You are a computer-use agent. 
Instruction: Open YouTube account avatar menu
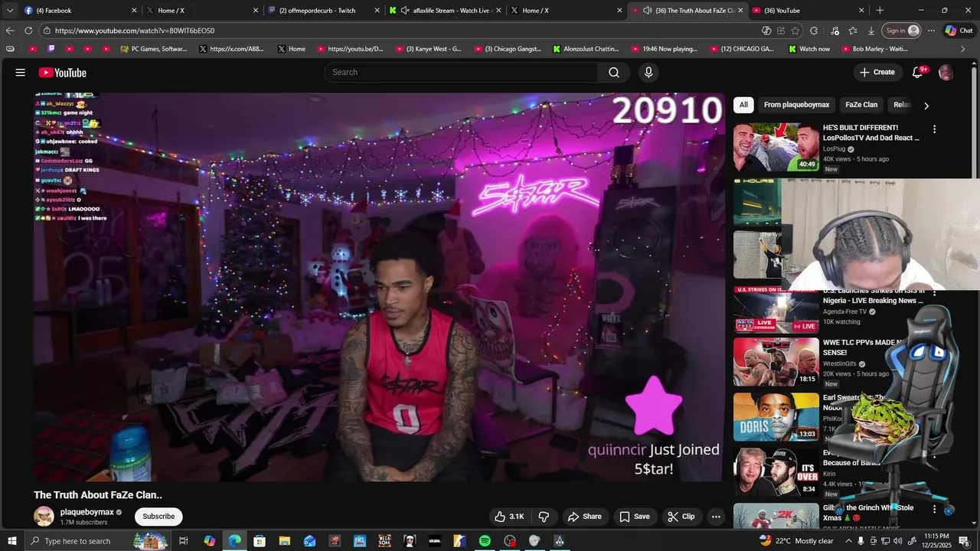(x=946, y=73)
